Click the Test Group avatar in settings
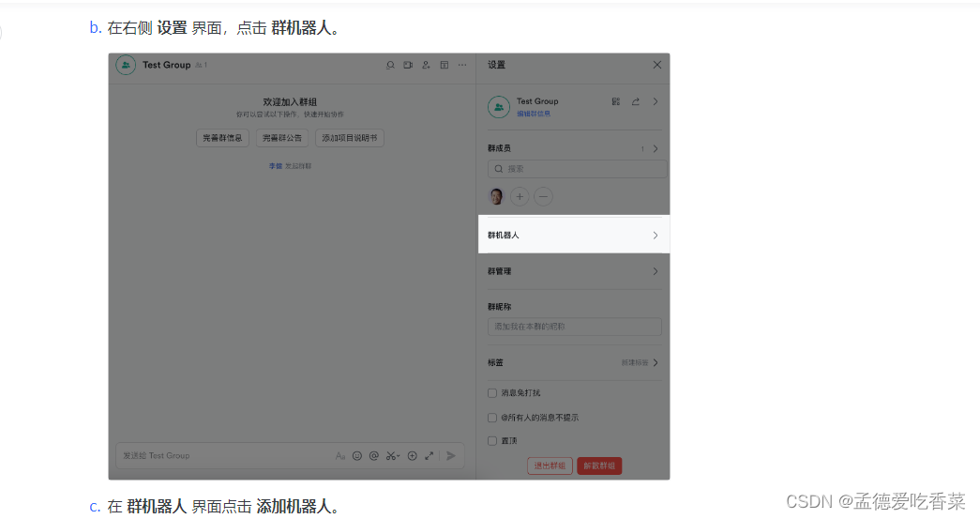The image size is (980, 519). point(499,107)
